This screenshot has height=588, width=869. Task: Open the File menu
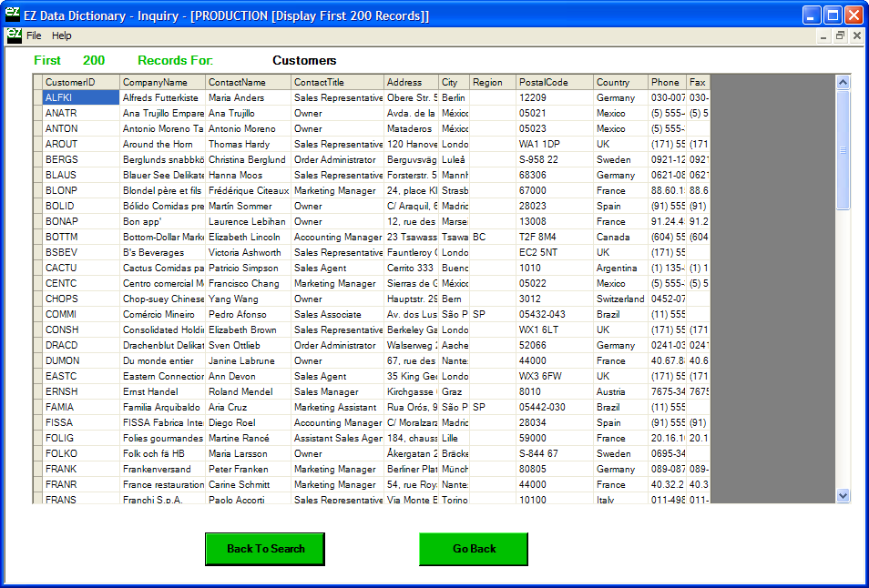34,35
